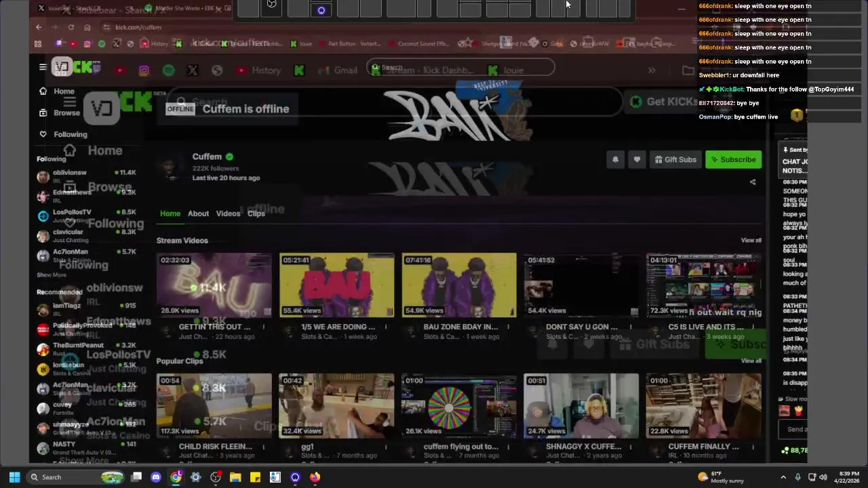Viewport: 868px width, 488px height.
Task: Click the fries emote in chat
Action: point(797,411)
